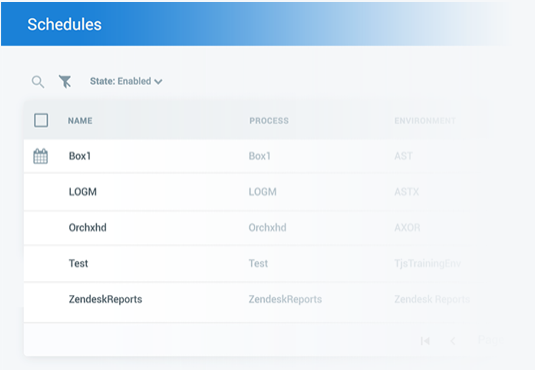Click the Schedules page title

[64, 24]
